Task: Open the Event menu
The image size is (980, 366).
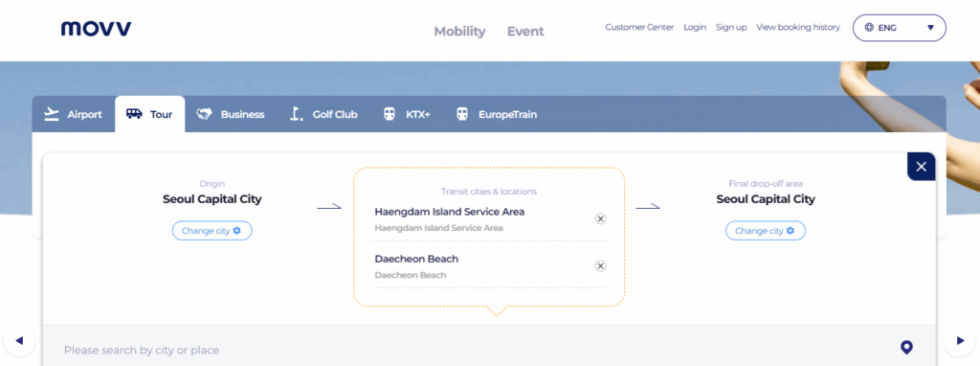Action: [x=525, y=32]
